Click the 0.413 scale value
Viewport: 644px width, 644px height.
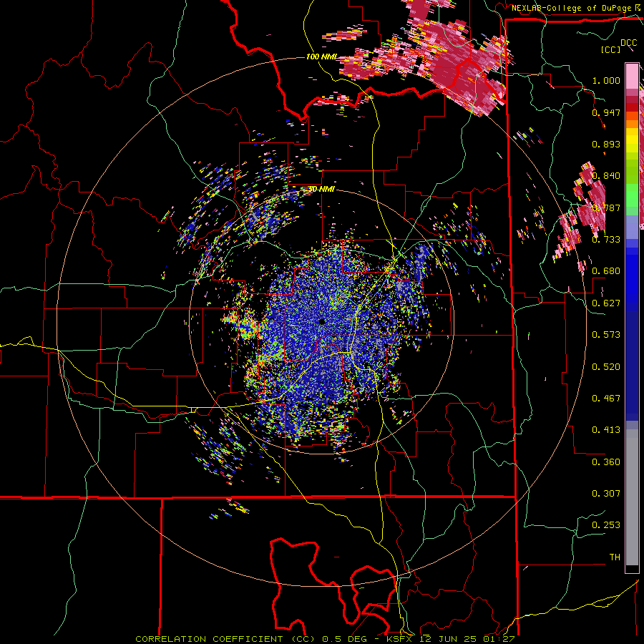pos(606,430)
